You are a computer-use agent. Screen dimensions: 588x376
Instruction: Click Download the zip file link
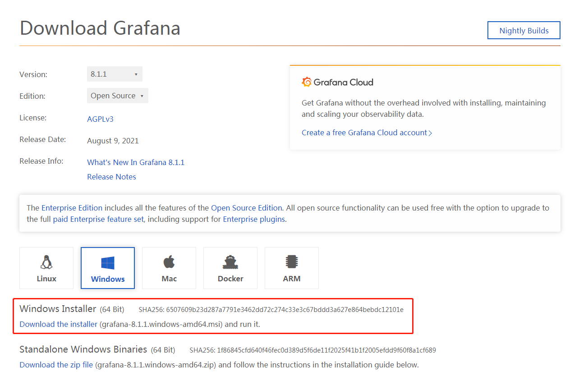[x=56, y=365]
